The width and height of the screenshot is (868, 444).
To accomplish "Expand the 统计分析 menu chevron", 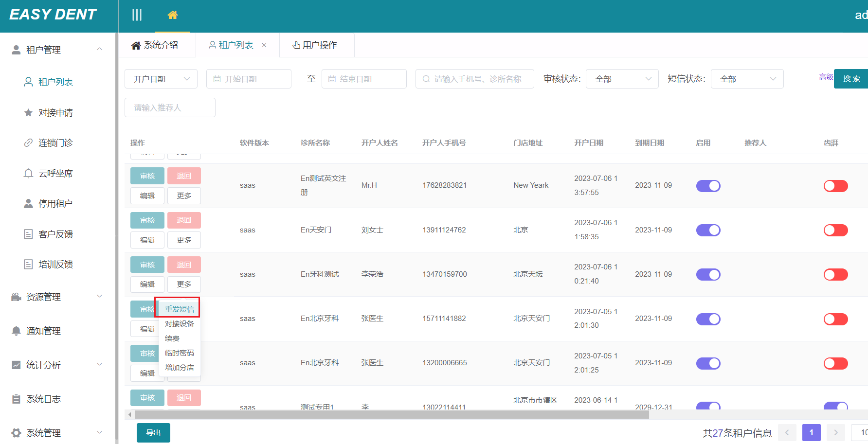I will (99, 364).
